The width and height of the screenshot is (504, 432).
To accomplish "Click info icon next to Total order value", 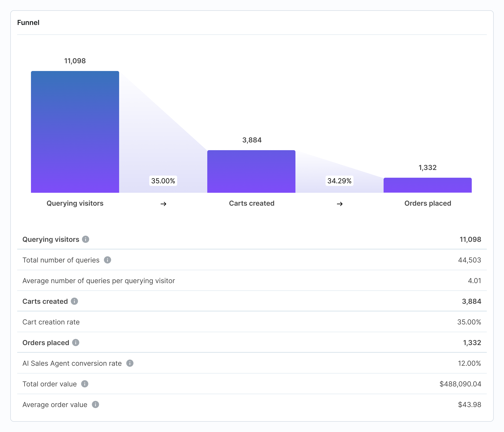I will tap(85, 384).
